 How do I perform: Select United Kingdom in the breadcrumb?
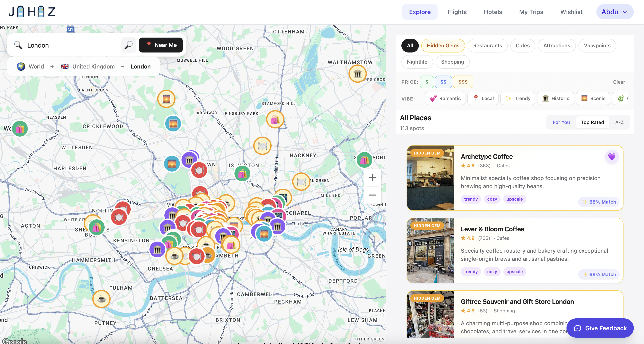click(88, 66)
